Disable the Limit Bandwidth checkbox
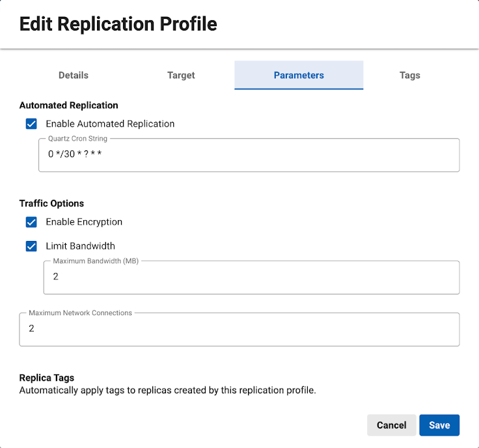Screen dimensions: 479x448 coord(31,246)
